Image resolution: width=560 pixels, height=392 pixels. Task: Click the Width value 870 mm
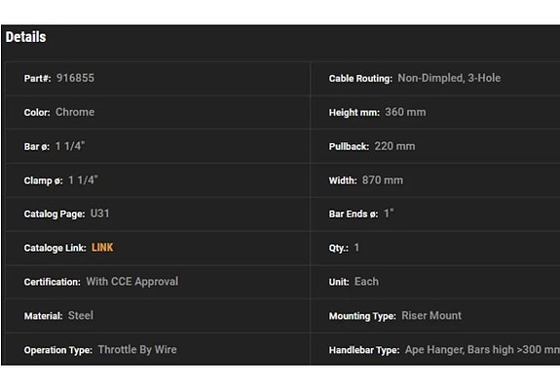pos(383,180)
